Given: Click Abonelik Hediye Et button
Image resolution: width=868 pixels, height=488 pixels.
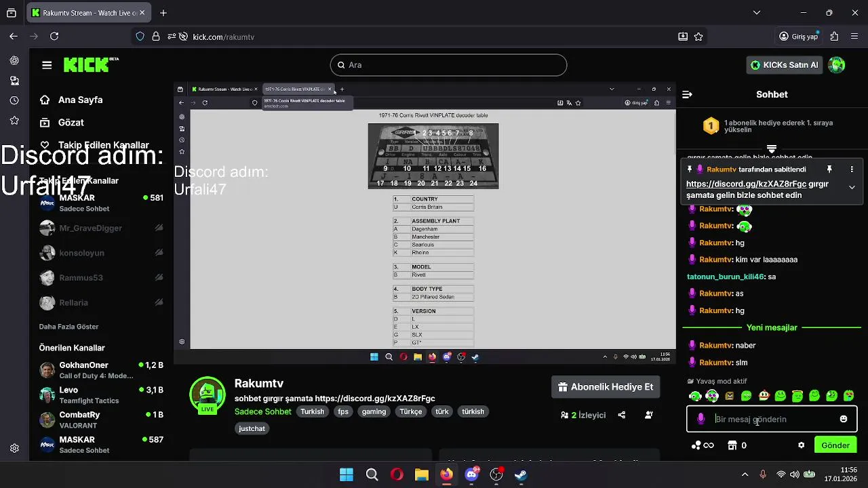Looking at the screenshot, I should coord(606,387).
